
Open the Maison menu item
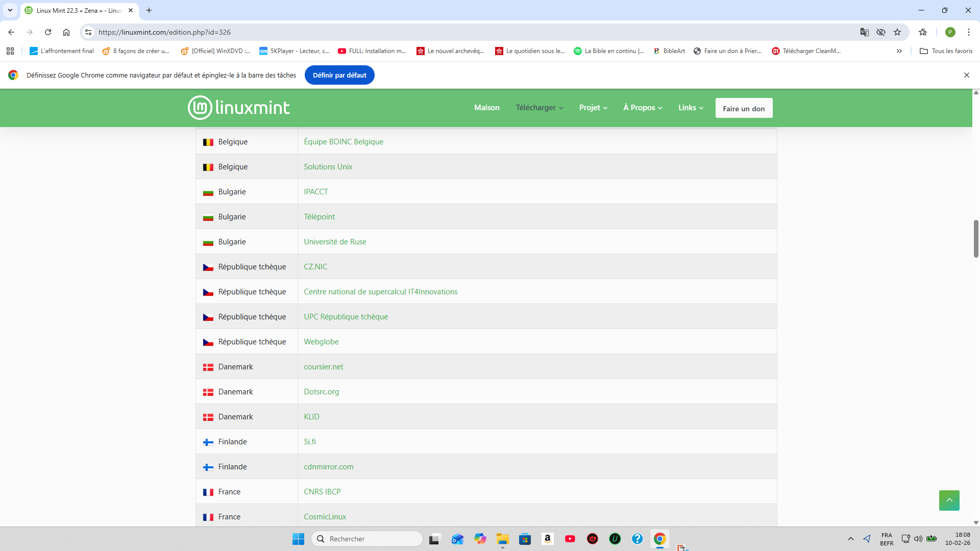pyautogui.click(x=486, y=108)
